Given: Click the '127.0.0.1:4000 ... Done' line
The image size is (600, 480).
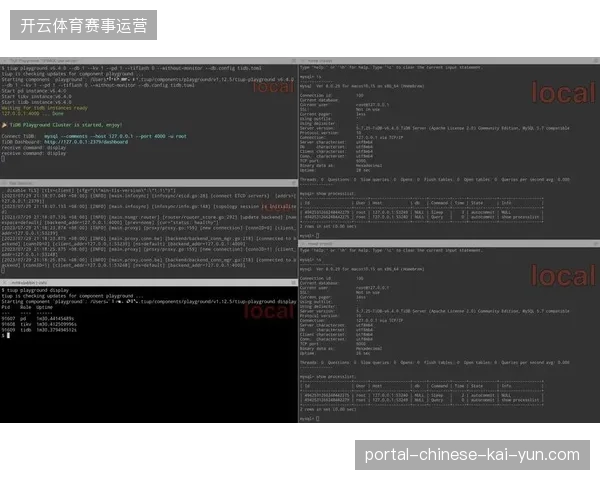Looking at the screenshot, I should pyautogui.click(x=33, y=114).
